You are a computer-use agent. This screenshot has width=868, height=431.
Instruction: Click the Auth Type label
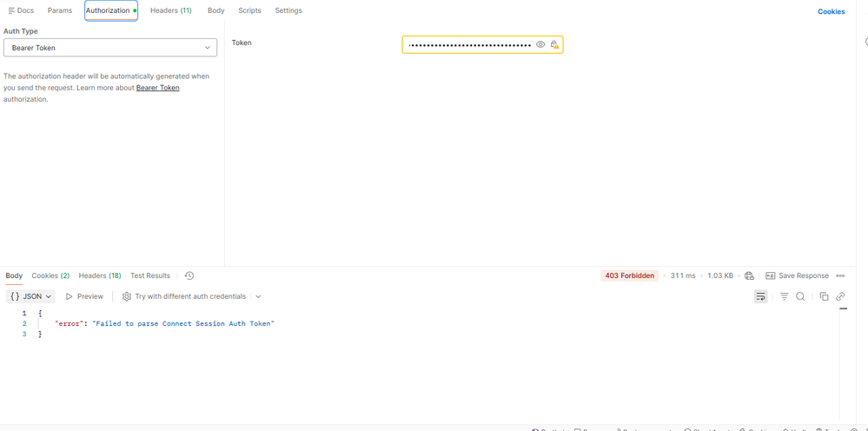point(21,31)
